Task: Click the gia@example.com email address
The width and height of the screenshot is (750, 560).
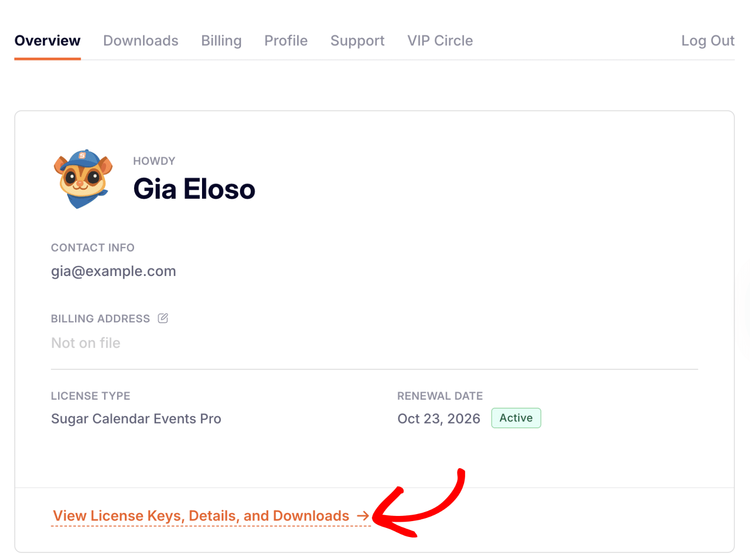Action: (113, 271)
